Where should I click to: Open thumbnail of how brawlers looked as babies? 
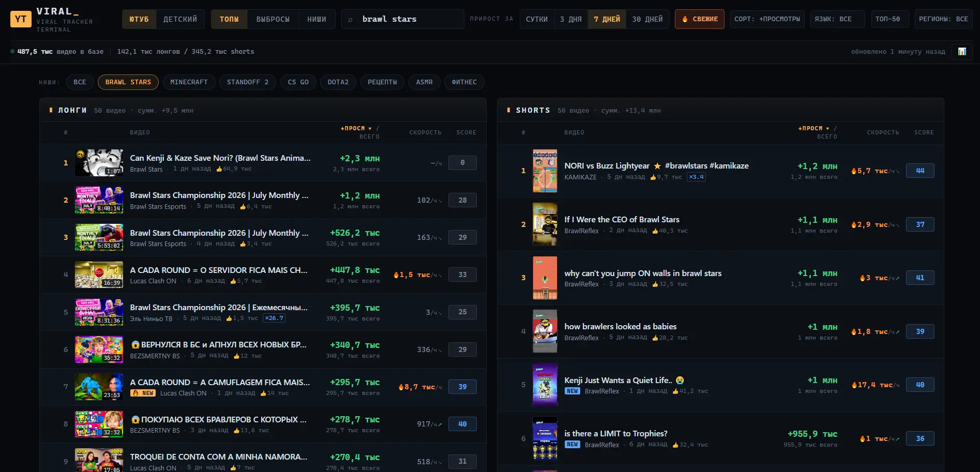pyautogui.click(x=545, y=331)
